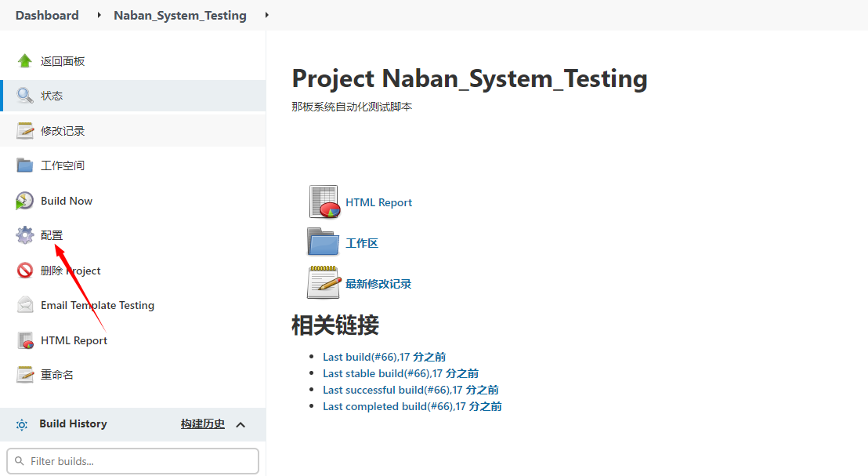Click the envelope icon for Email Template Testing
This screenshot has width=868, height=476.
click(25, 305)
